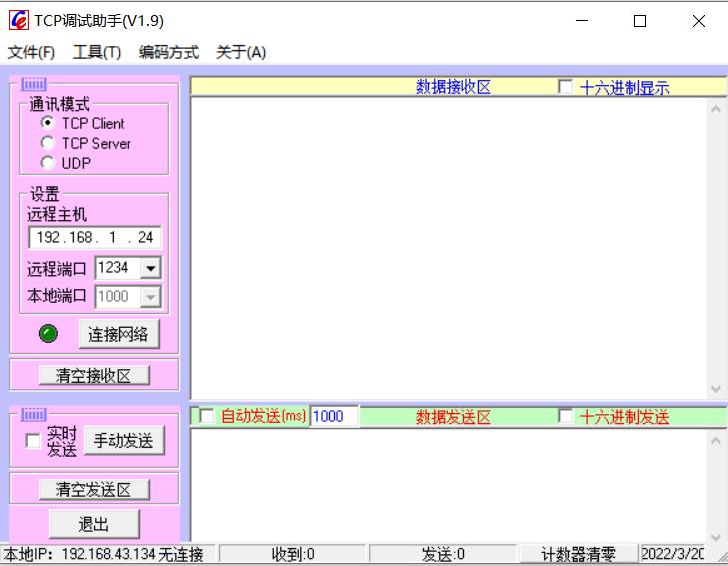Click the 数据接收区 header label

[453, 87]
